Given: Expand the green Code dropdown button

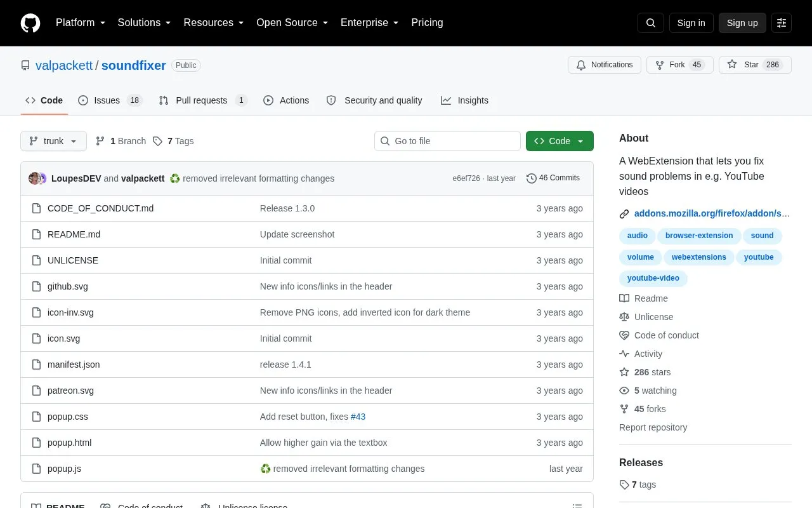Looking at the screenshot, I should pos(560,141).
